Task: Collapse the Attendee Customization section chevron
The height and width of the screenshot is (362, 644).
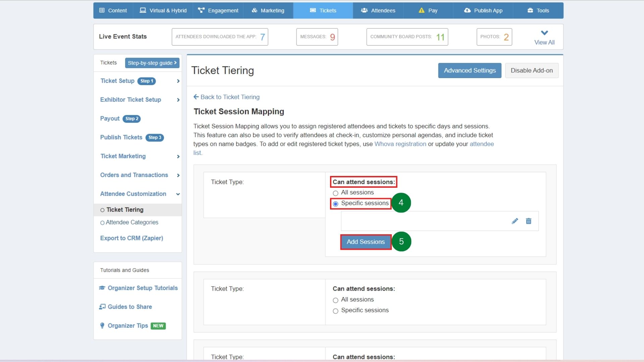Action: tap(178, 194)
